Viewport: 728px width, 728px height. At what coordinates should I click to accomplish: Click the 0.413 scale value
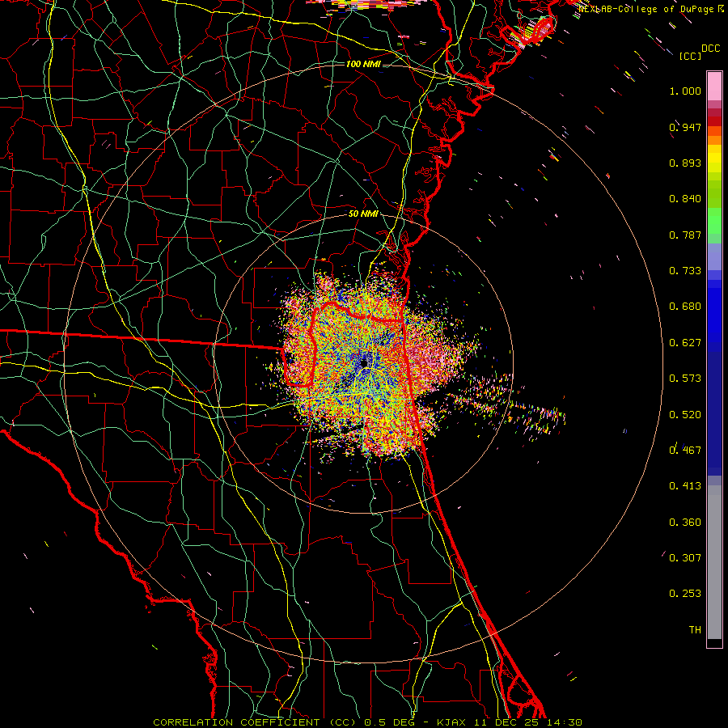(x=685, y=486)
